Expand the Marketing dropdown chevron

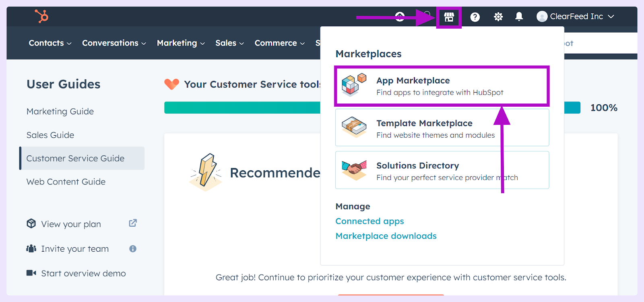tap(202, 43)
